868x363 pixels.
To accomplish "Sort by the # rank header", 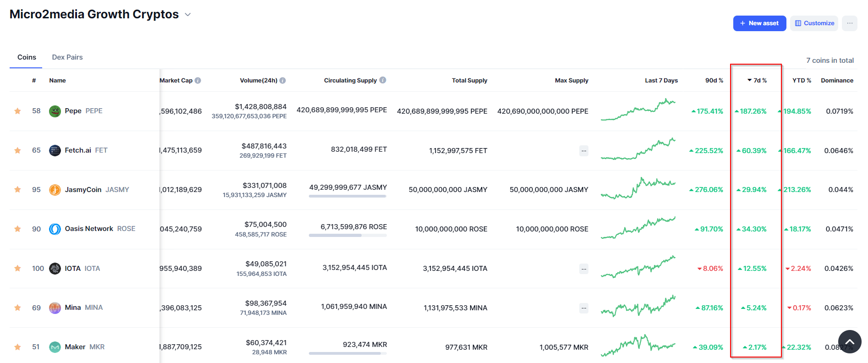I will pyautogui.click(x=34, y=81).
